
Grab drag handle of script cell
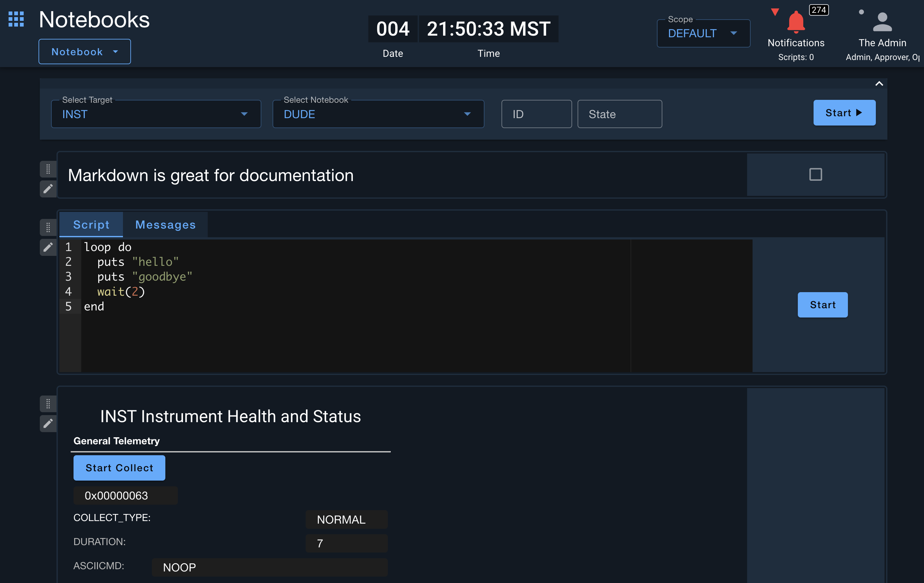point(48,227)
